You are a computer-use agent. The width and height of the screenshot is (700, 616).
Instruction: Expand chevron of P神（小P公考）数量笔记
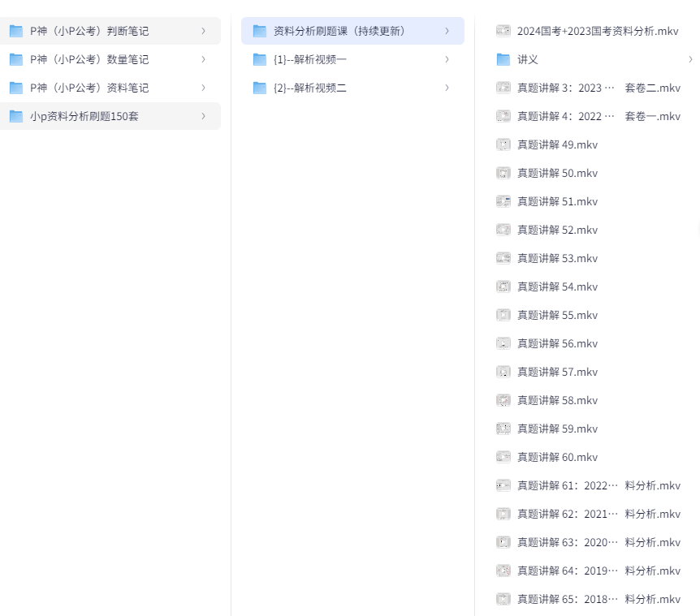(x=204, y=59)
